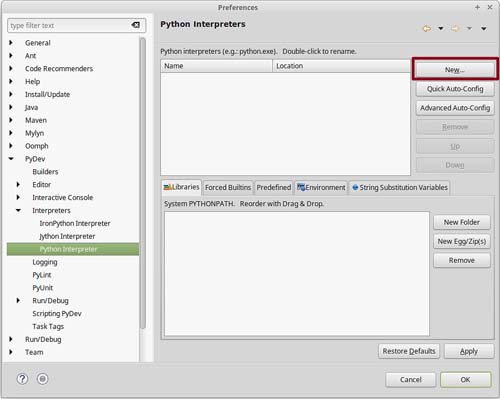Select IronPython Interpreter in the tree
Image resolution: width=500 pixels, height=399 pixels.
click(x=75, y=223)
